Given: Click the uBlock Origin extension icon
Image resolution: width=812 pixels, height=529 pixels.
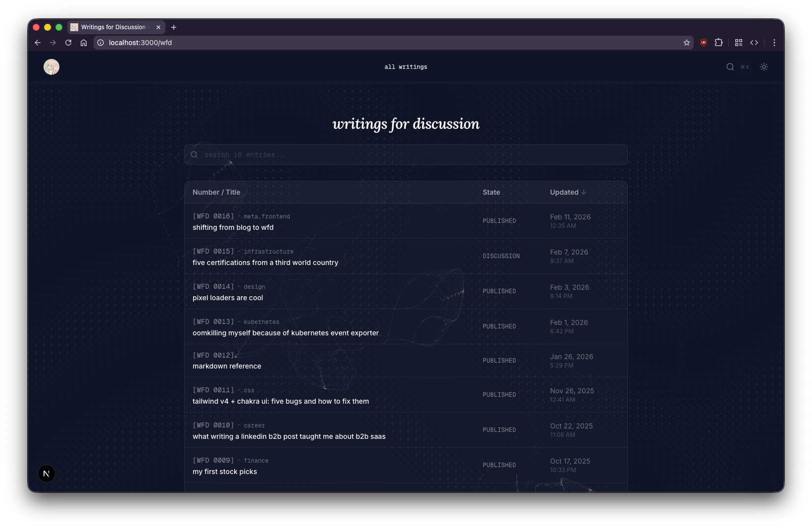Looking at the screenshot, I should tap(703, 43).
